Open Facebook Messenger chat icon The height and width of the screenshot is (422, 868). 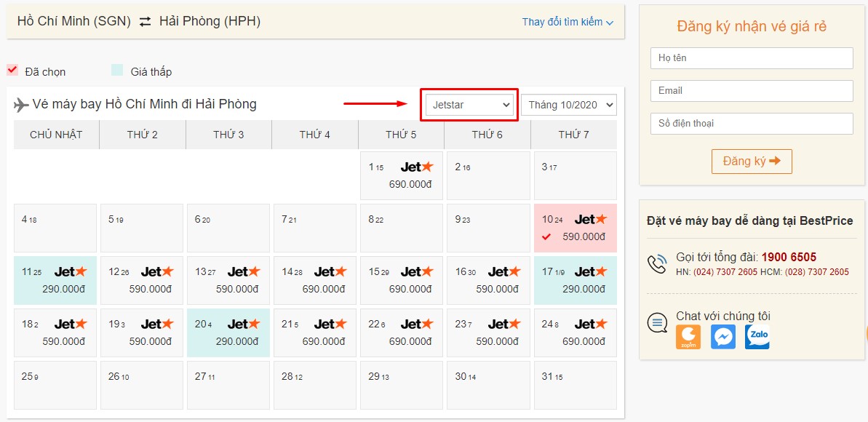click(722, 337)
